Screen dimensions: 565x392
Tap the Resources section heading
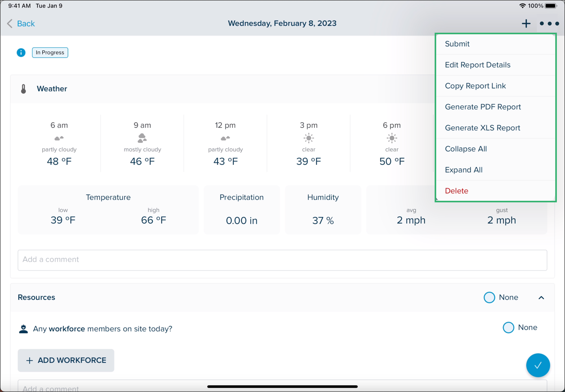(36, 297)
